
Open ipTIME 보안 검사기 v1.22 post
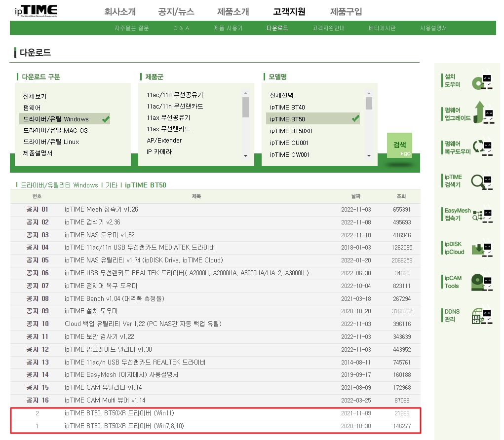tap(99, 337)
